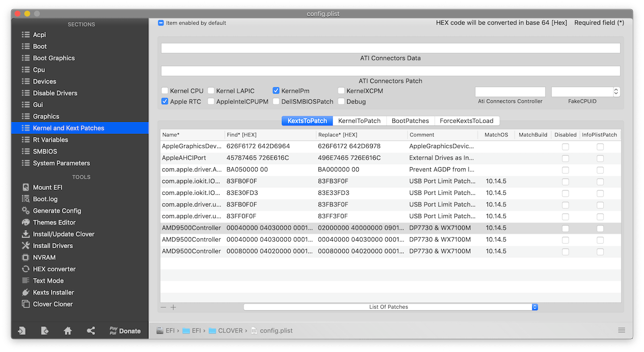Click the home icon in bottom bar
This screenshot has width=644, height=352.
click(x=68, y=331)
